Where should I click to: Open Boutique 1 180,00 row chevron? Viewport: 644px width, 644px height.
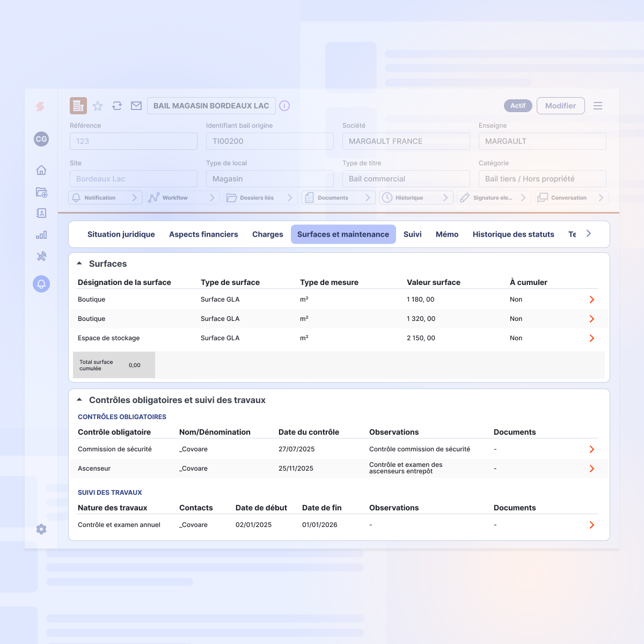[x=592, y=299]
